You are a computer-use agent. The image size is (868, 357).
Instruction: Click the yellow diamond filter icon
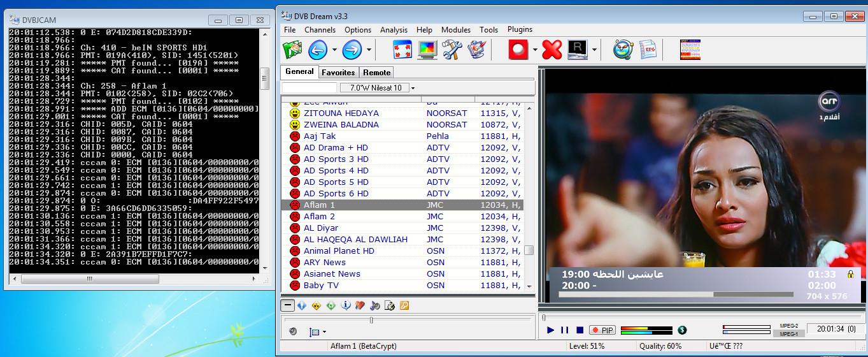317,306
